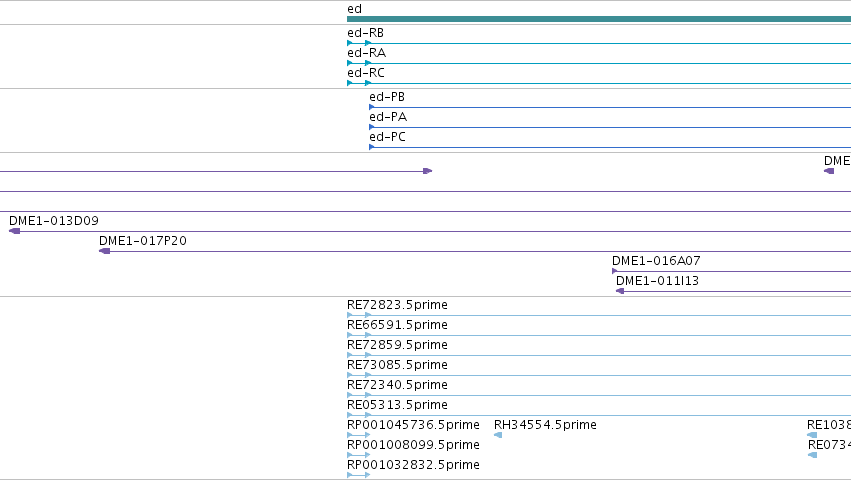Click the DME1-017P20 clone label
The image size is (851, 480).
pos(143,241)
